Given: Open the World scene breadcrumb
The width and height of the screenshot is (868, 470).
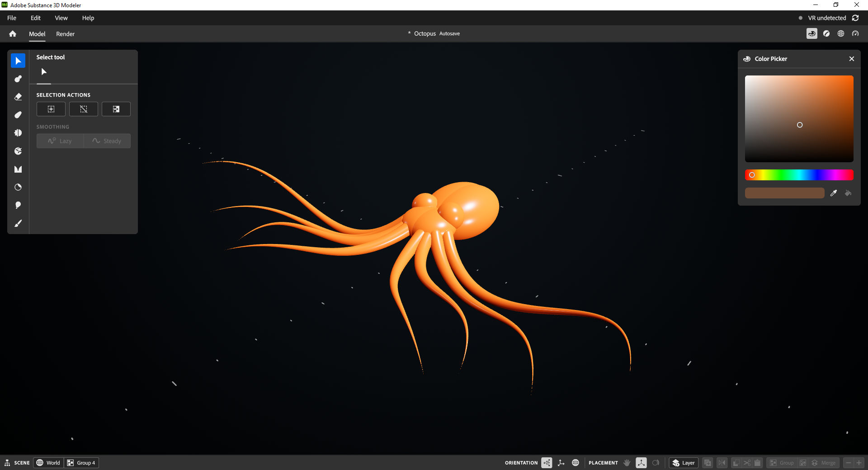Looking at the screenshot, I should 48,463.
